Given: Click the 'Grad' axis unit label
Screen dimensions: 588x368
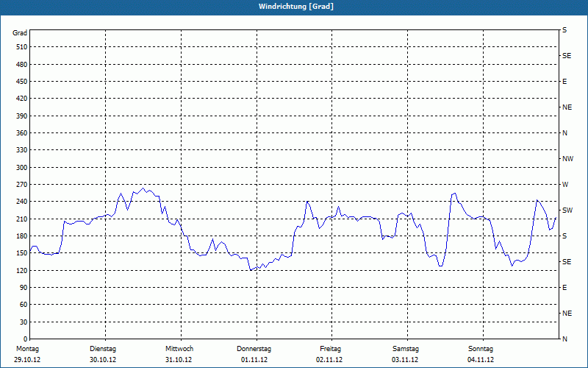Looking at the screenshot, I should point(20,33).
